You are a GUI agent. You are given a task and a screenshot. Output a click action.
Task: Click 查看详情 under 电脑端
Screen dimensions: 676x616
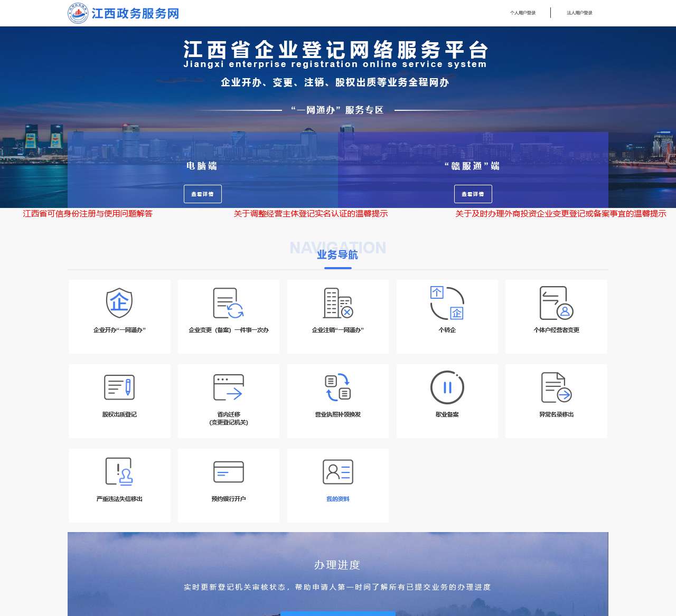coord(202,193)
